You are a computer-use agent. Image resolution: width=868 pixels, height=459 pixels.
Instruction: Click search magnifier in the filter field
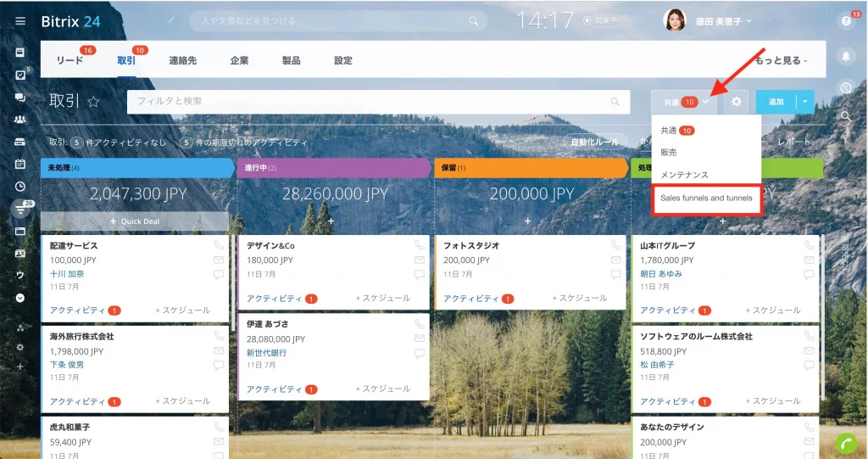coord(615,102)
